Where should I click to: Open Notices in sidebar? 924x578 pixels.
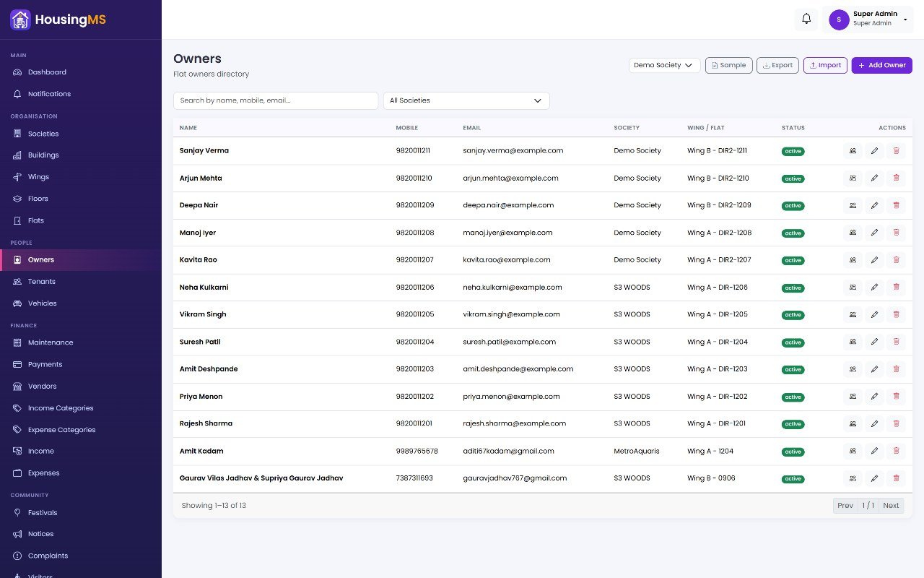[81, 534]
